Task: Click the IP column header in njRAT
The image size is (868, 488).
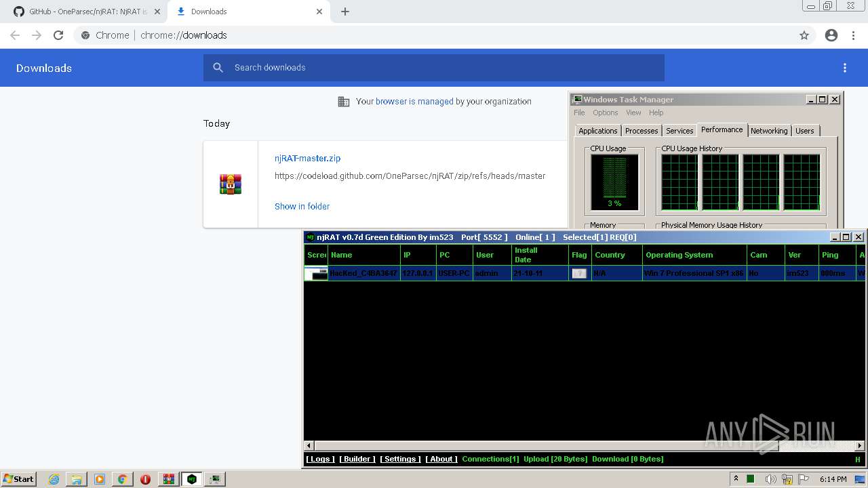Action: click(418, 255)
